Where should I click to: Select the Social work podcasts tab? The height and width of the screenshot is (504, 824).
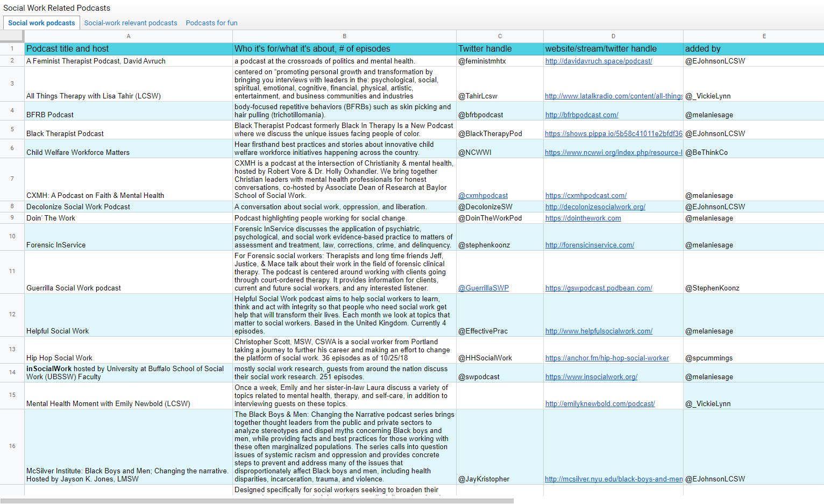(x=41, y=23)
